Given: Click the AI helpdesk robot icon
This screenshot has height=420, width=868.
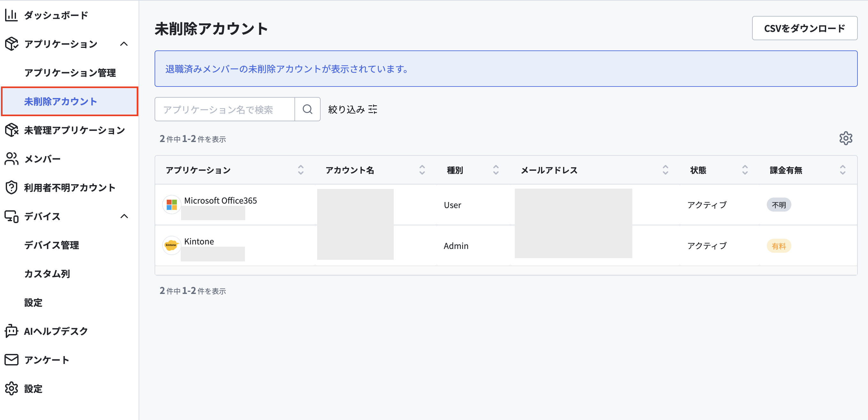Looking at the screenshot, I should [x=11, y=331].
